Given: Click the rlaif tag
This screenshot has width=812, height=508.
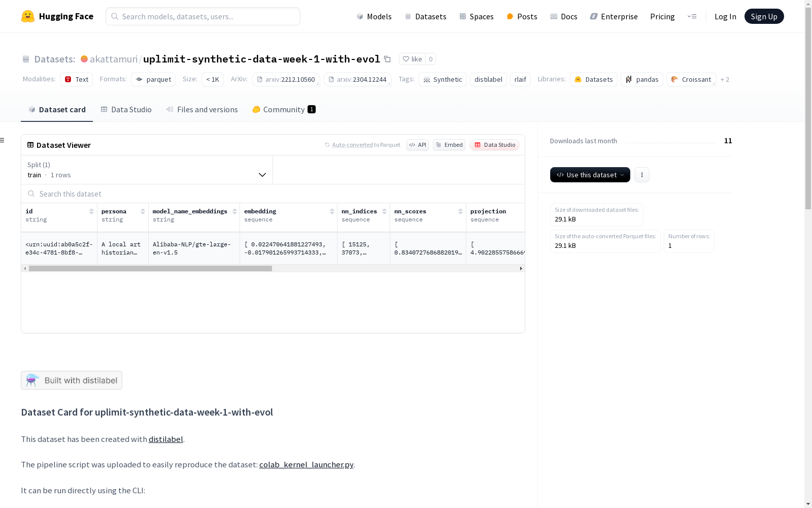Looking at the screenshot, I should 520,79.
